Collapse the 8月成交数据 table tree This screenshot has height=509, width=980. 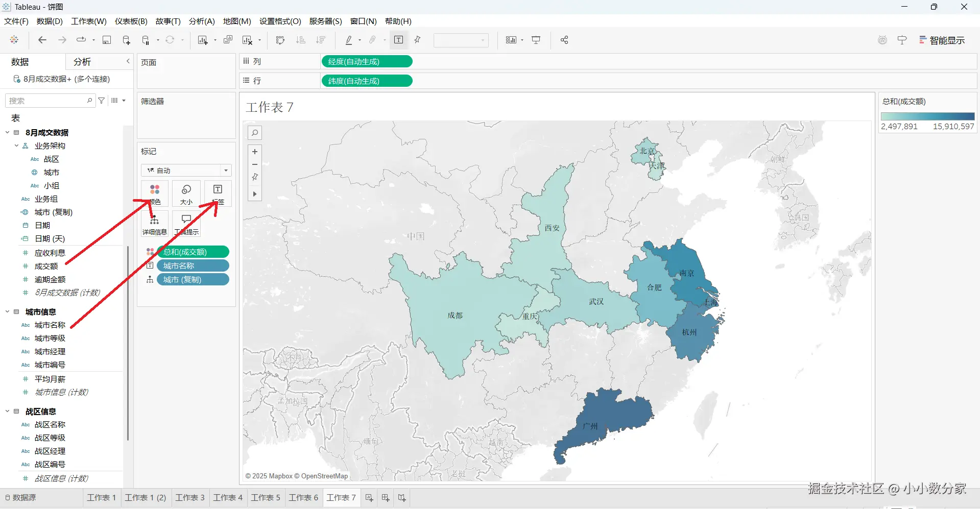click(7, 133)
